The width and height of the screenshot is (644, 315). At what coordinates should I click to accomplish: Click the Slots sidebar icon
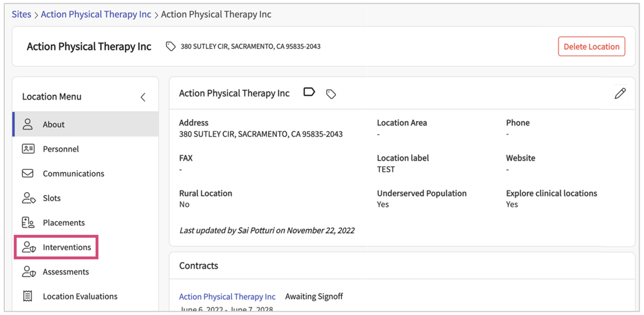tap(29, 198)
